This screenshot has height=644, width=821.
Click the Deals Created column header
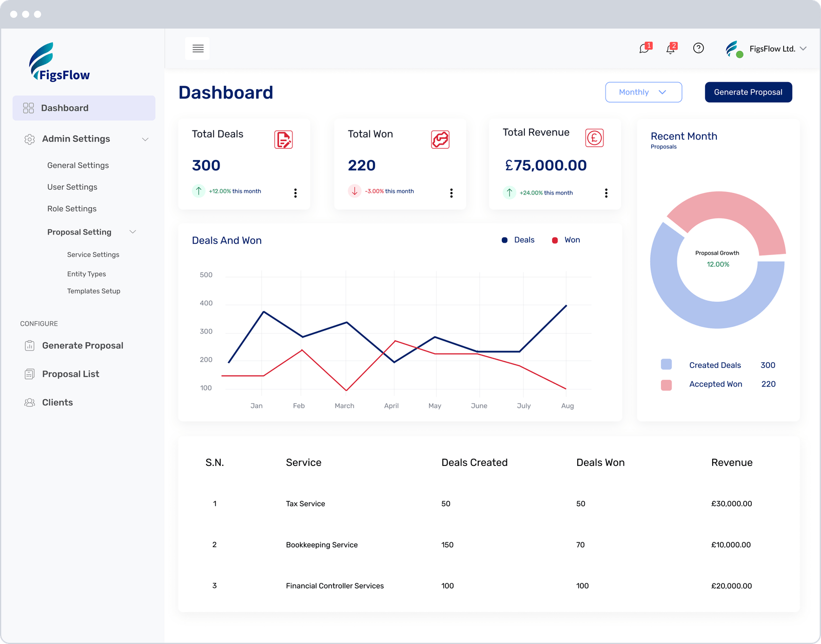[x=475, y=462]
